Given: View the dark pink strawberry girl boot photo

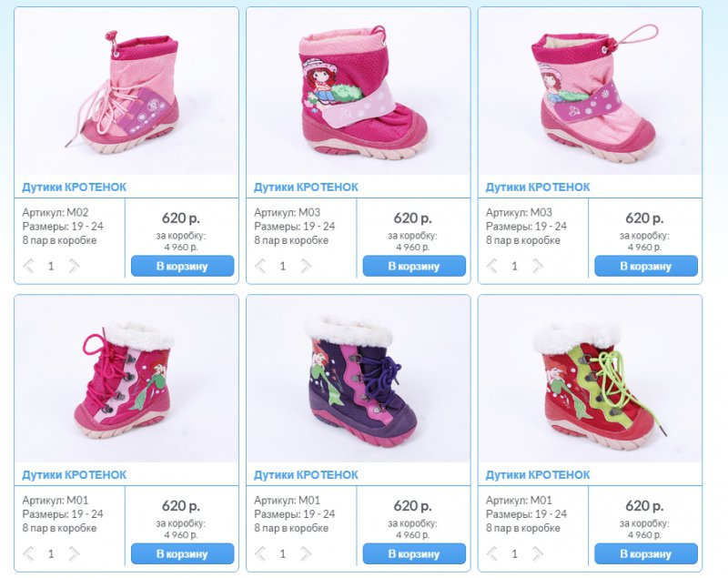Looking at the screenshot, I should [x=358, y=91].
